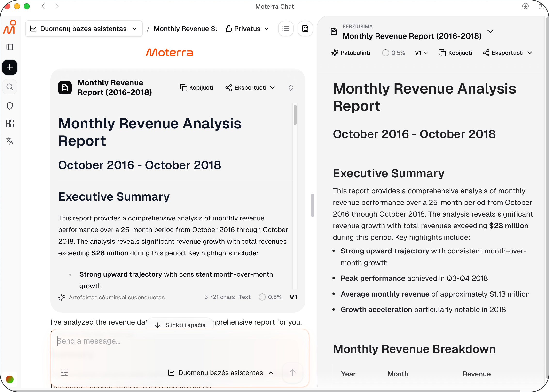
Task: Open the shield icon in sidebar
Action: [10, 106]
